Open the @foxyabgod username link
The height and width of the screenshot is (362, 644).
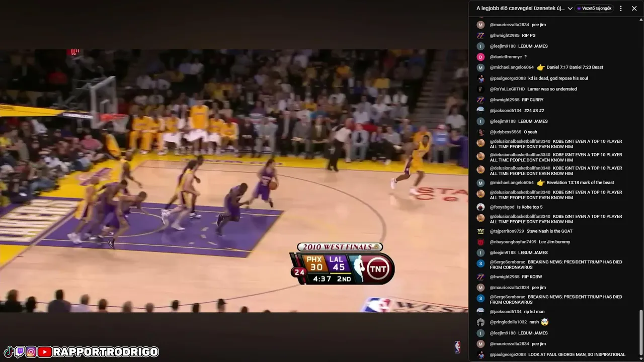click(x=502, y=207)
